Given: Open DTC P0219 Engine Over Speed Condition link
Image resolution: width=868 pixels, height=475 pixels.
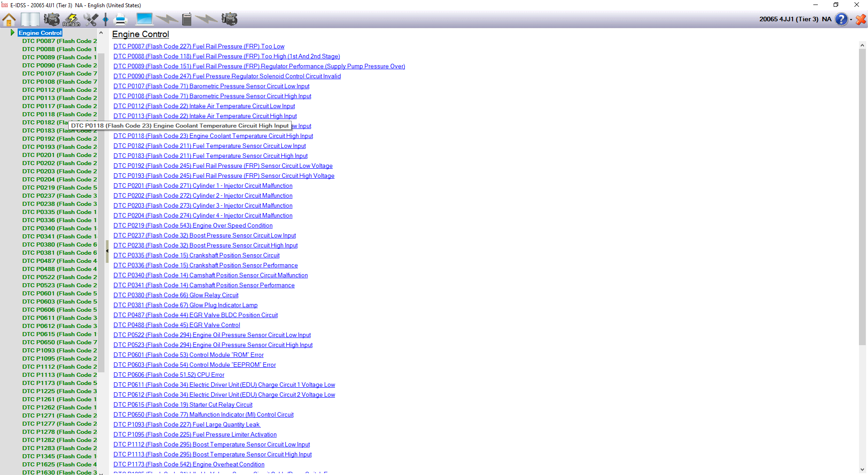Looking at the screenshot, I should coord(193,226).
